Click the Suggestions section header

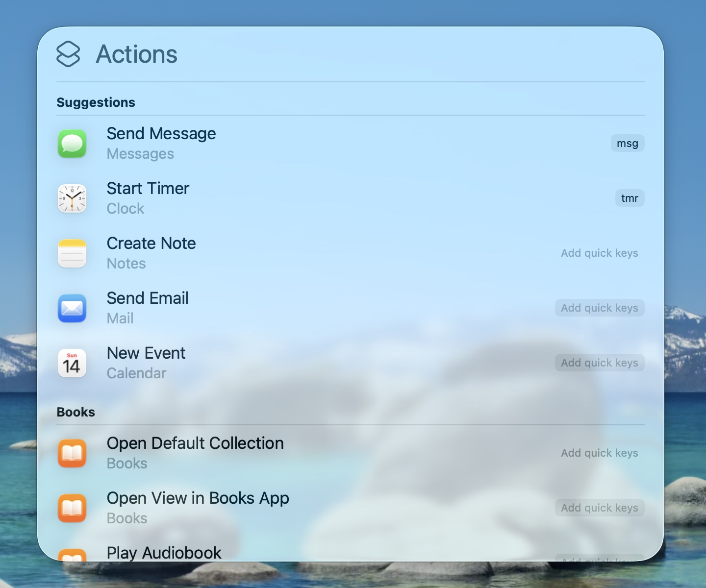tap(96, 102)
